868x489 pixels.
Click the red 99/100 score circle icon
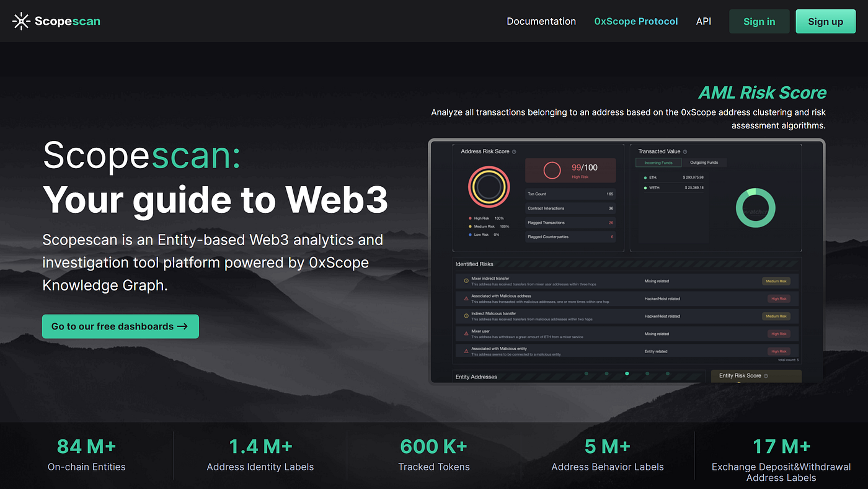[x=552, y=170]
